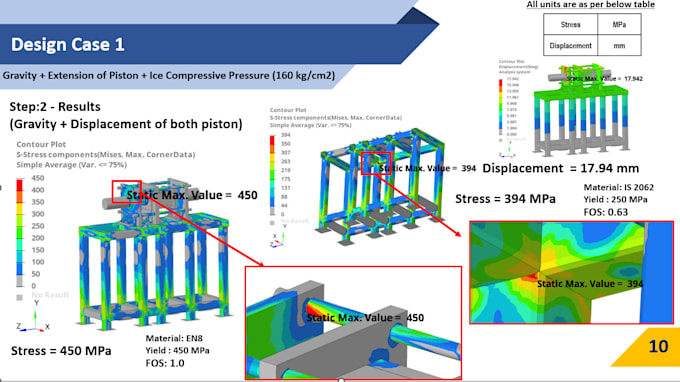Screen dimensions: 680x382
Task: Click legend value 400 in left stress legend
Action: pyautogui.click(x=38, y=190)
